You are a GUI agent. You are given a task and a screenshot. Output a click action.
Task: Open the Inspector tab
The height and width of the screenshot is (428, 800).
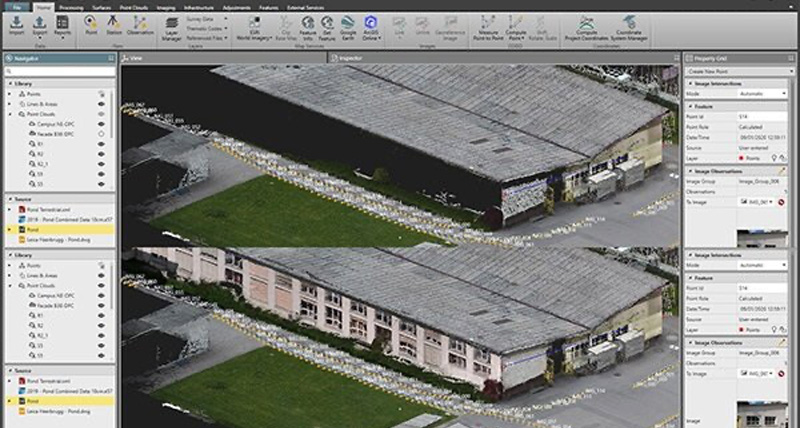pos(349,59)
